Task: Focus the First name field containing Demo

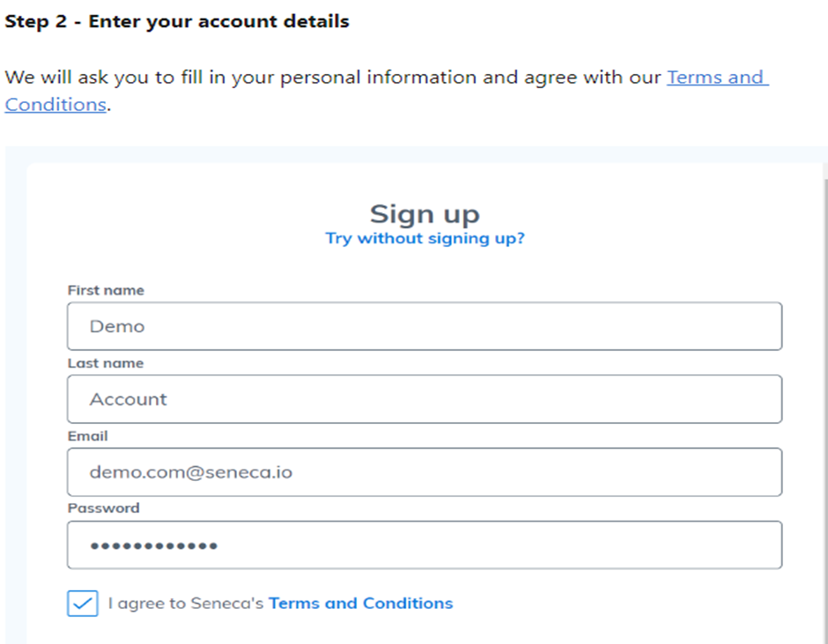Action: pyautogui.click(x=425, y=326)
